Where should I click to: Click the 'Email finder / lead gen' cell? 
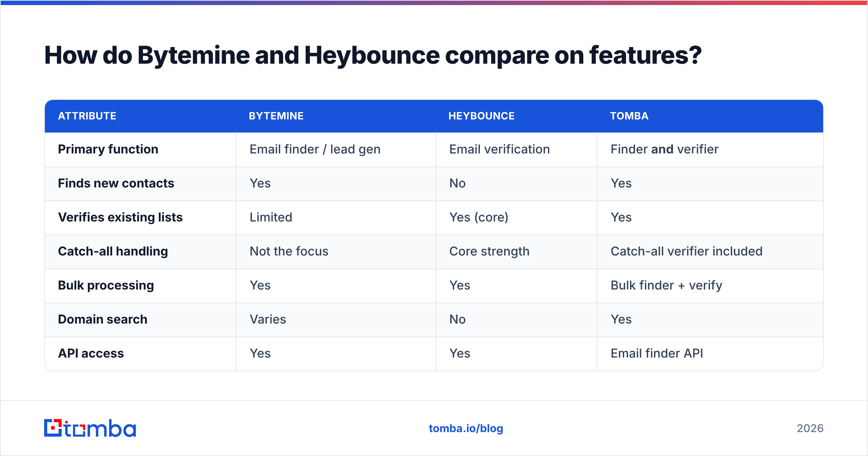[315, 149]
